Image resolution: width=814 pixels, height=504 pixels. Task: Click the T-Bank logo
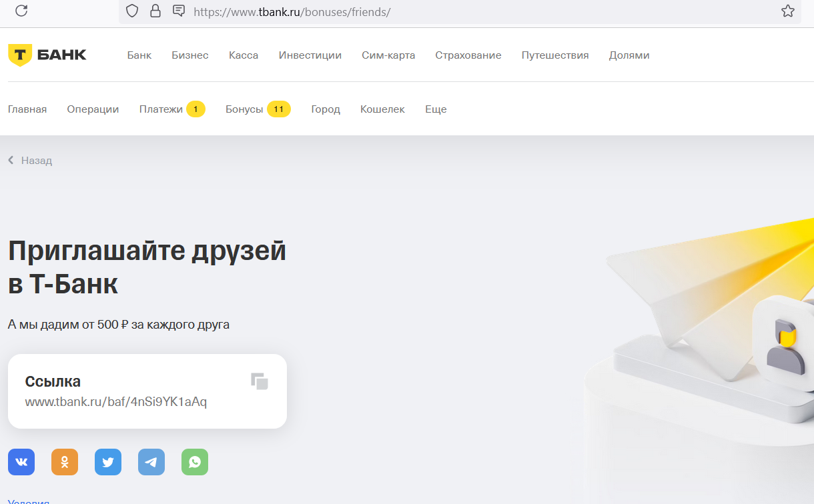[47, 55]
